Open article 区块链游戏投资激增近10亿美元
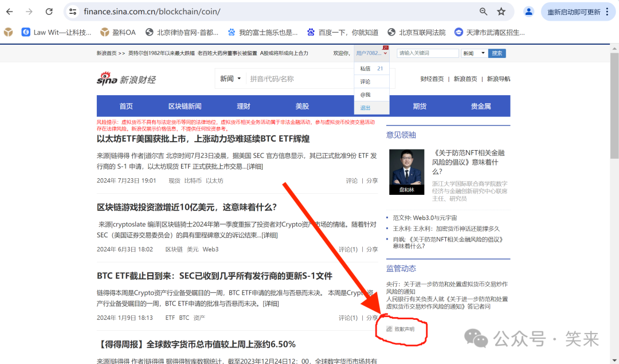This screenshot has height=364, width=619. 187,208
